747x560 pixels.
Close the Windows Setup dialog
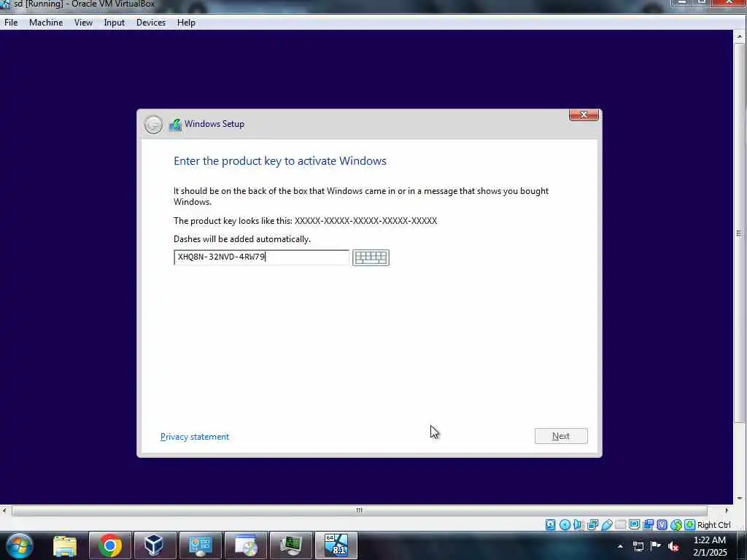pyautogui.click(x=584, y=114)
